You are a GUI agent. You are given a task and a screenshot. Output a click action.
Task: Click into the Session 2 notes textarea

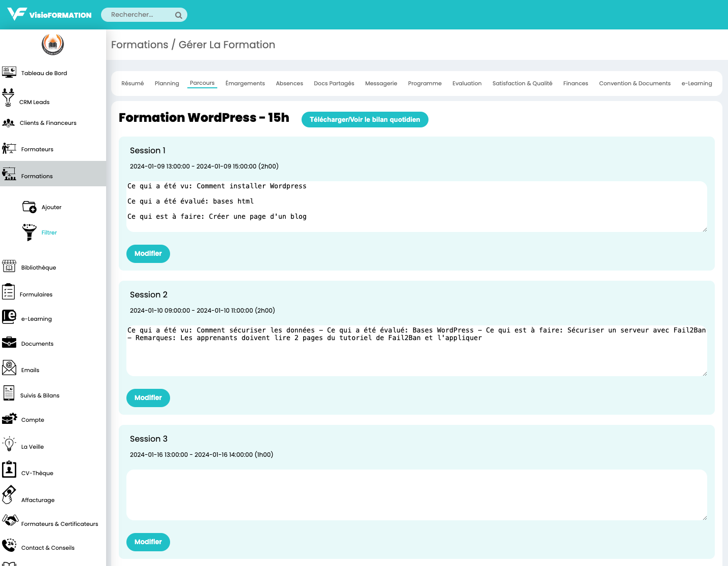417,351
